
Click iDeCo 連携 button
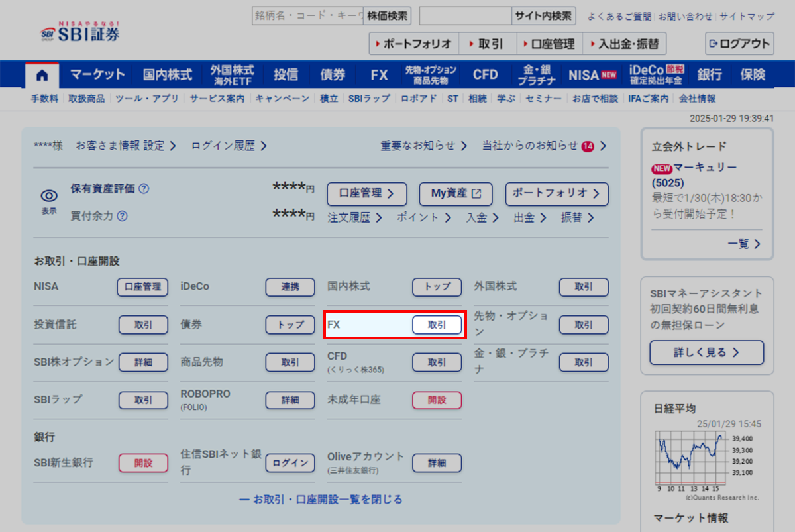click(290, 287)
